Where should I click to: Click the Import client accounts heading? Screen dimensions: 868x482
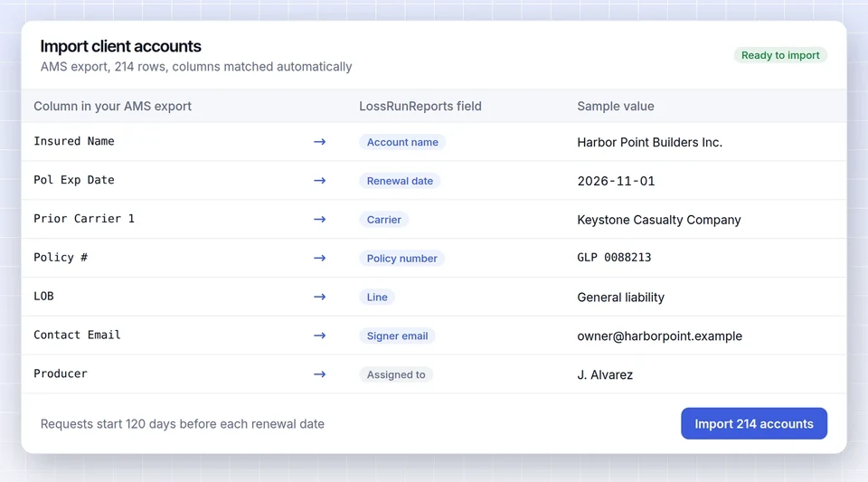pos(120,46)
